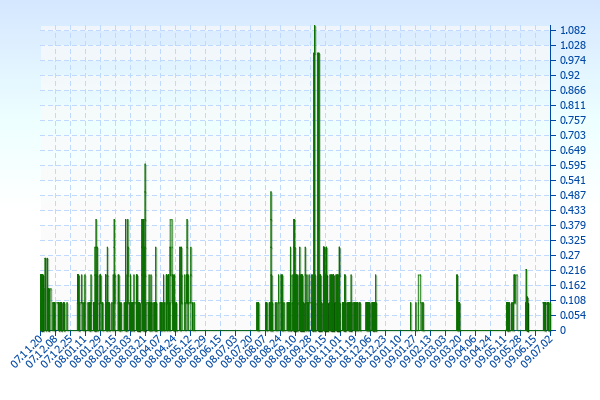Viewport: 600px width, 400px height.
Task: Select the 09.03.20 date label
Action: click(446, 351)
